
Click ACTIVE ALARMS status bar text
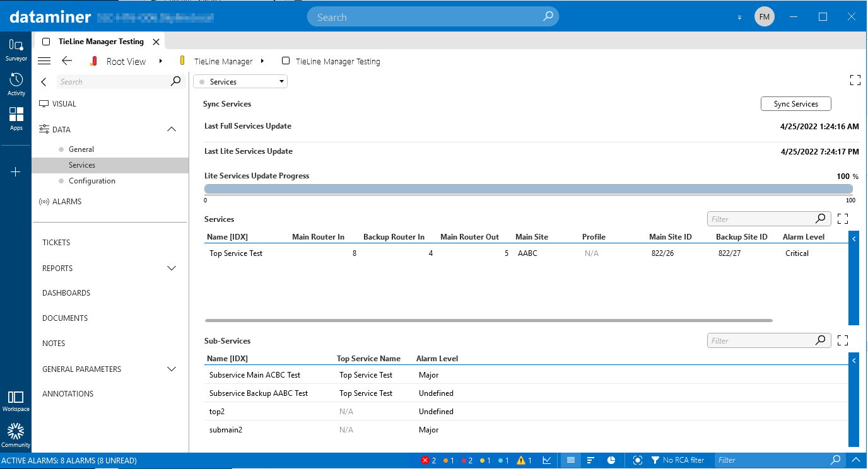[x=69, y=461]
